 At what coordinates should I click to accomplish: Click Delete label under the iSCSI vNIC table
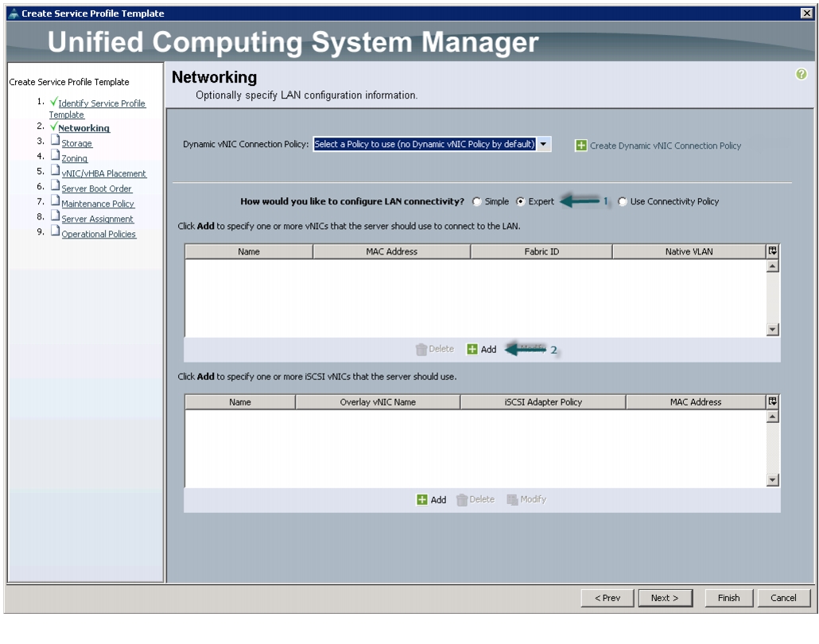(x=482, y=499)
